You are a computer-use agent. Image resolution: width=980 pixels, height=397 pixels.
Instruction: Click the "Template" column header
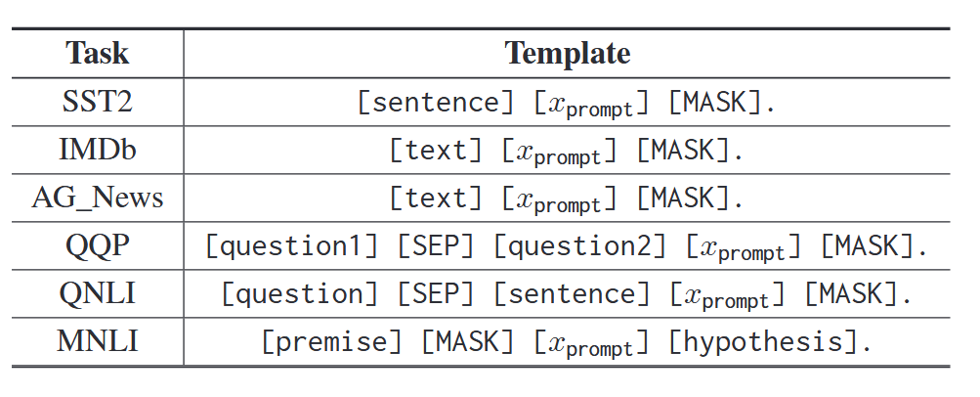(567, 53)
